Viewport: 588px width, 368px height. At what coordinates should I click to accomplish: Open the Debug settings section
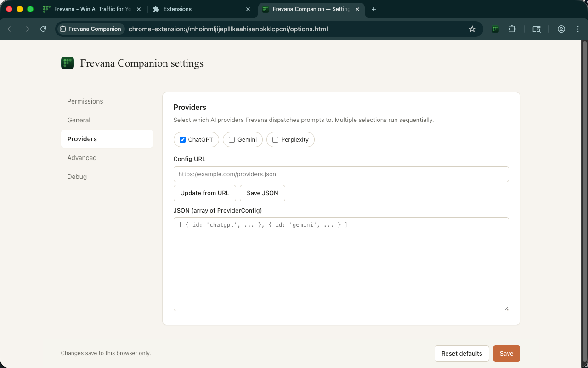point(107,177)
